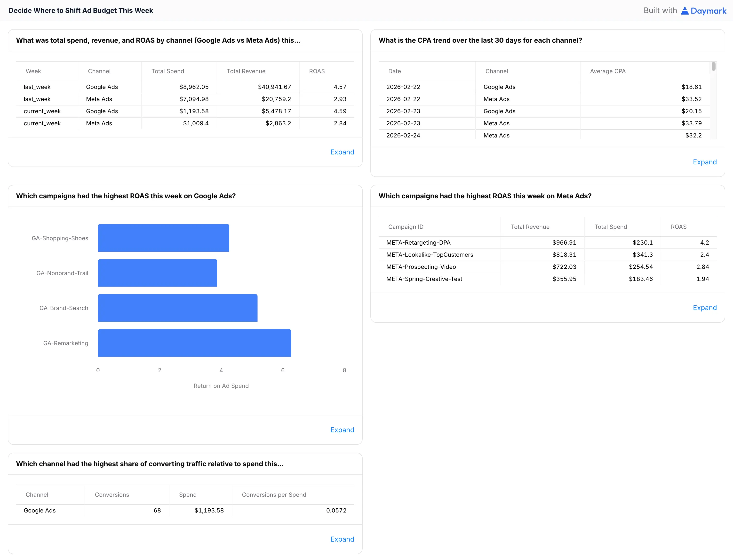This screenshot has height=560, width=733.
Task: Expand the CPA trend panel
Action: coord(704,162)
